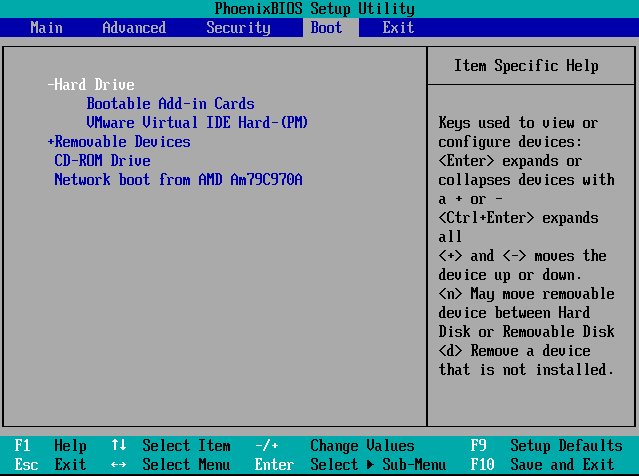
Task: Click the Select Menu left/right arrows icon
Action: click(119, 465)
